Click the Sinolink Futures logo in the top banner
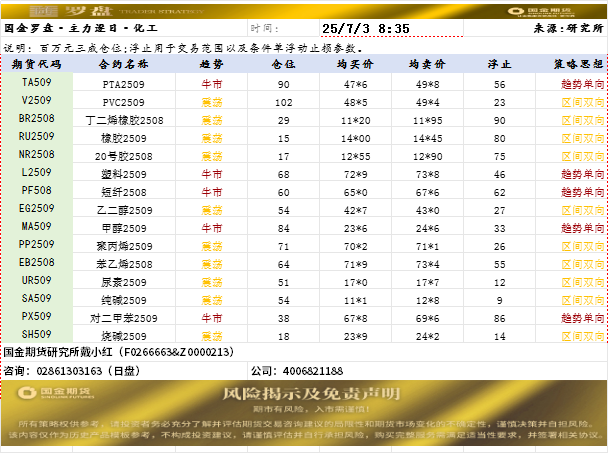Viewport: 608px width, 453px height. click(540, 12)
